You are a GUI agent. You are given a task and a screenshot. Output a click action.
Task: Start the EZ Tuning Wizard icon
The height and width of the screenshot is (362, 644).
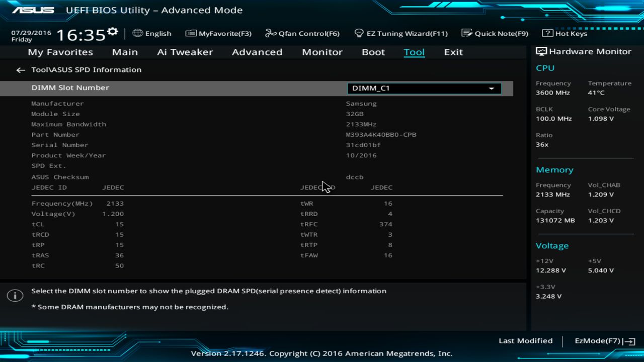click(359, 33)
